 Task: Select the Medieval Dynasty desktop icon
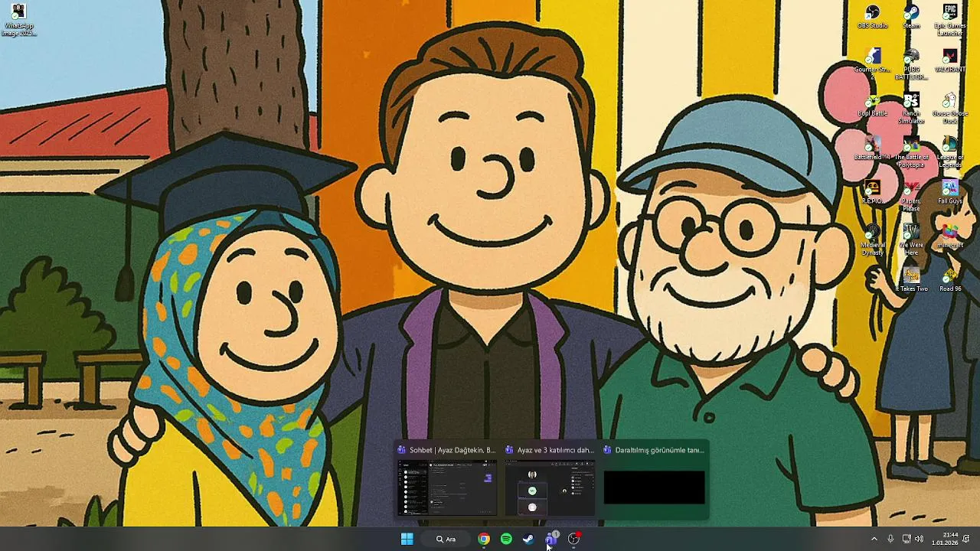[x=872, y=240]
